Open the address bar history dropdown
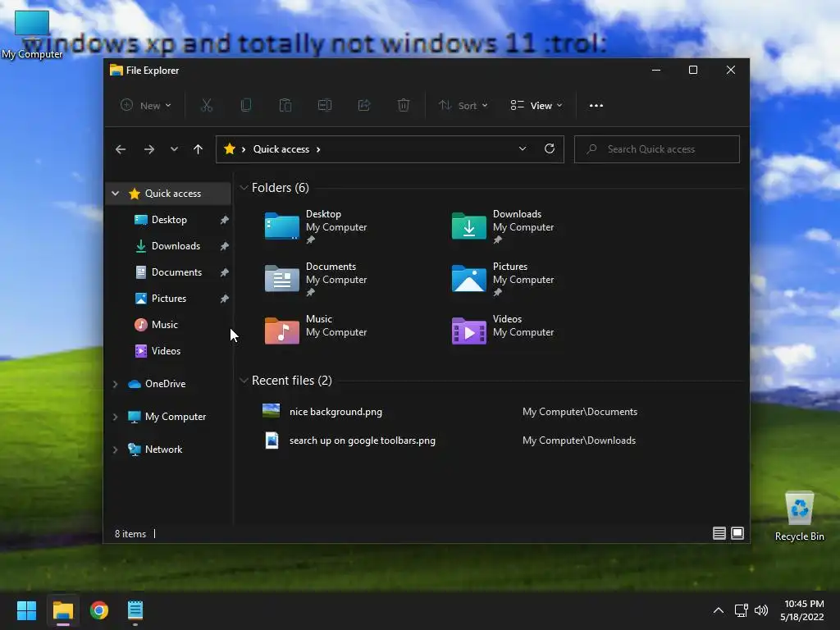This screenshot has height=630, width=840. (523, 149)
